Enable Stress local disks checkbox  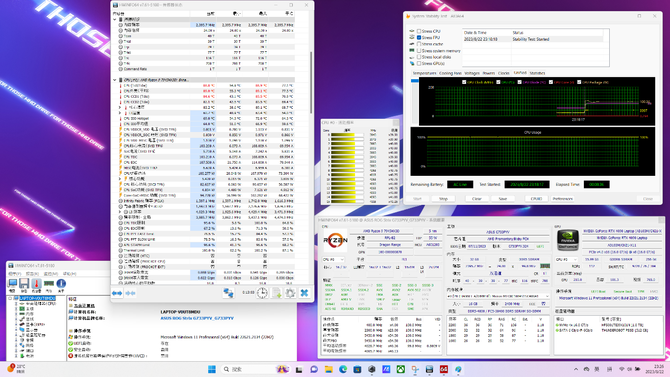coord(419,57)
